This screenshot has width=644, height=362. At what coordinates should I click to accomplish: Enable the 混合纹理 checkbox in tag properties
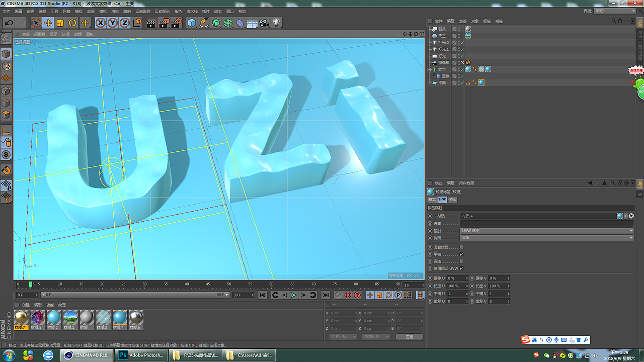461,246
